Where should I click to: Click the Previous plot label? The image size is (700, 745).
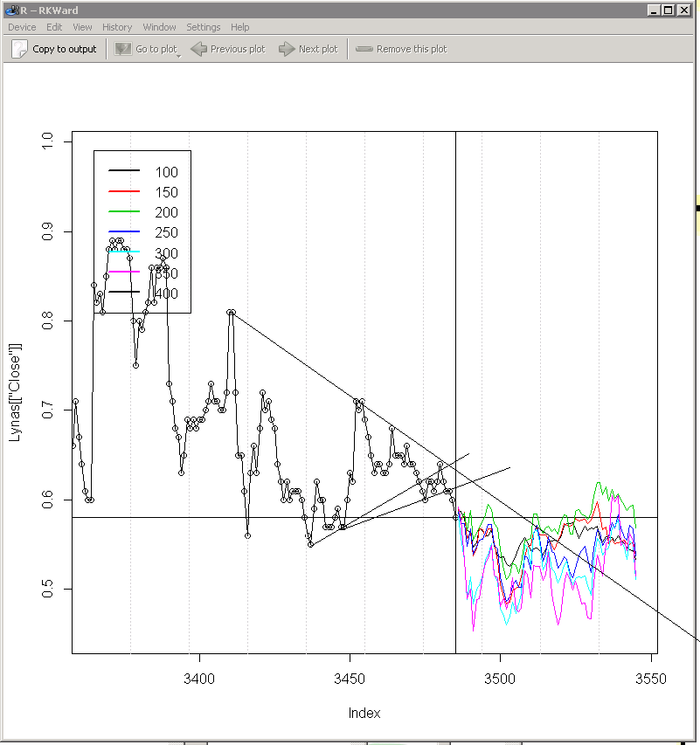pyautogui.click(x=238, y=49)
